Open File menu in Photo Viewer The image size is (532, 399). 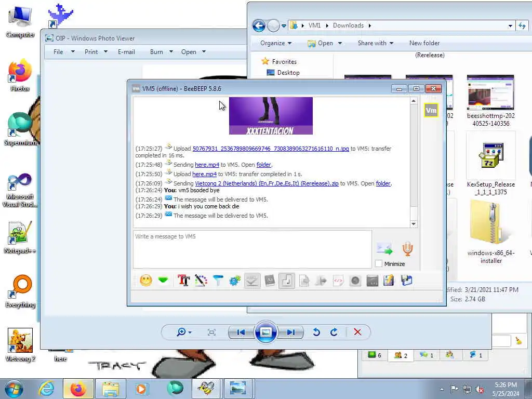click(x=58, y=52)
